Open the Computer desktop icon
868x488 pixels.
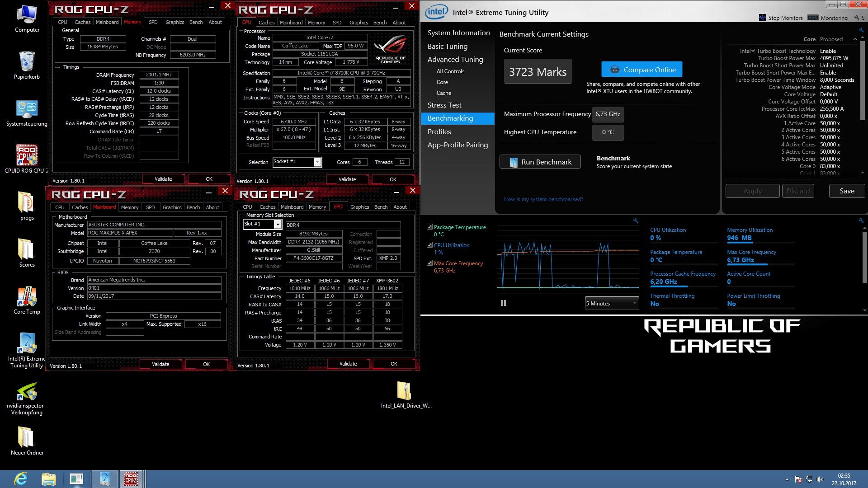pyautogui.click(x=27, y=19)
